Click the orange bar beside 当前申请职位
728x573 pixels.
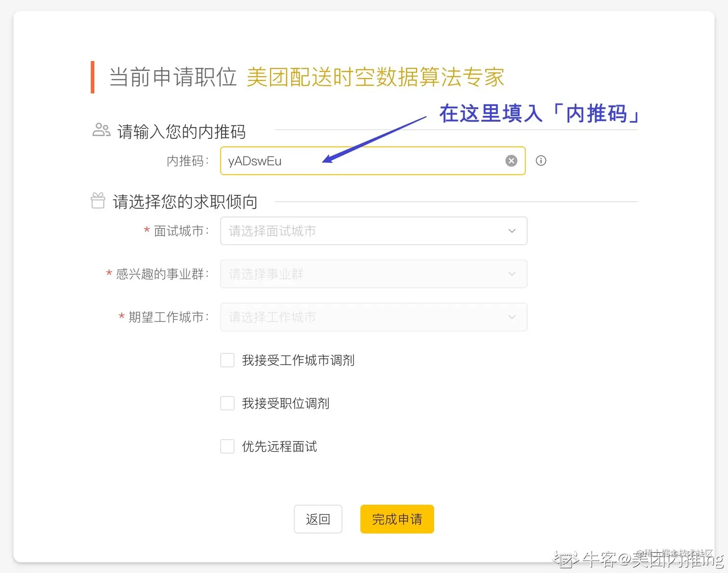coord(93,76)
